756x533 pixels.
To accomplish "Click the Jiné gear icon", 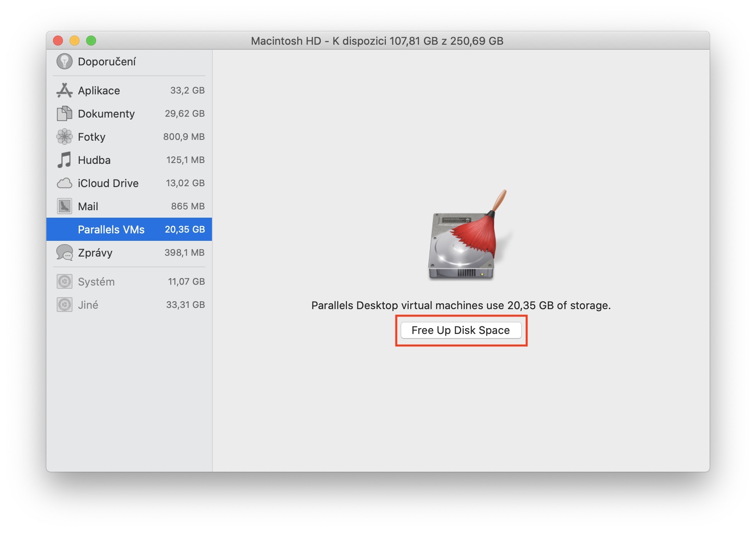I will [x=64, y=305].
